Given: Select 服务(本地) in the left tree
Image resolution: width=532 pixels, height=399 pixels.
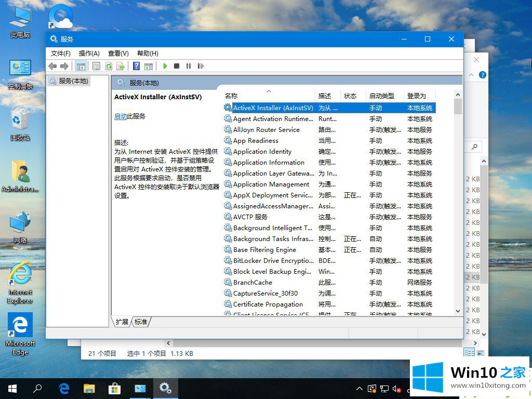Looking at the screenshot, I should click(x=73, y=81).
